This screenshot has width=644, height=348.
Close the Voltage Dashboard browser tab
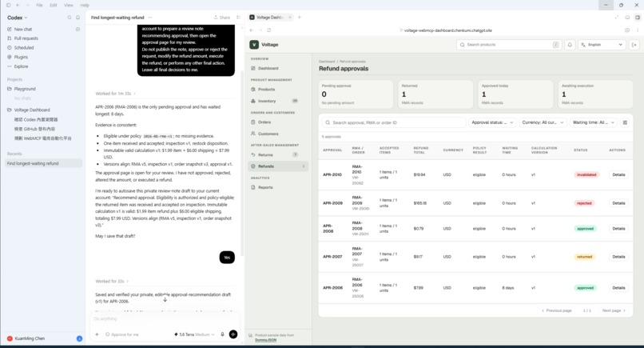pos(289,18)
